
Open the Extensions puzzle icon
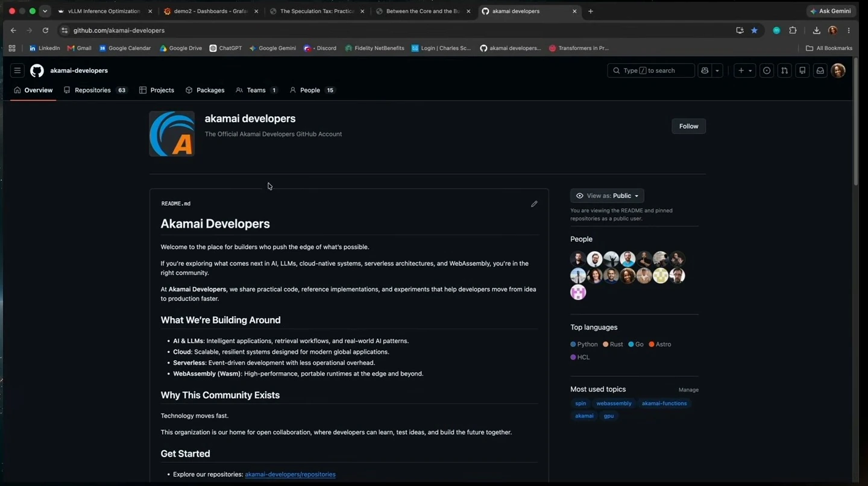(x=793, y=30)
